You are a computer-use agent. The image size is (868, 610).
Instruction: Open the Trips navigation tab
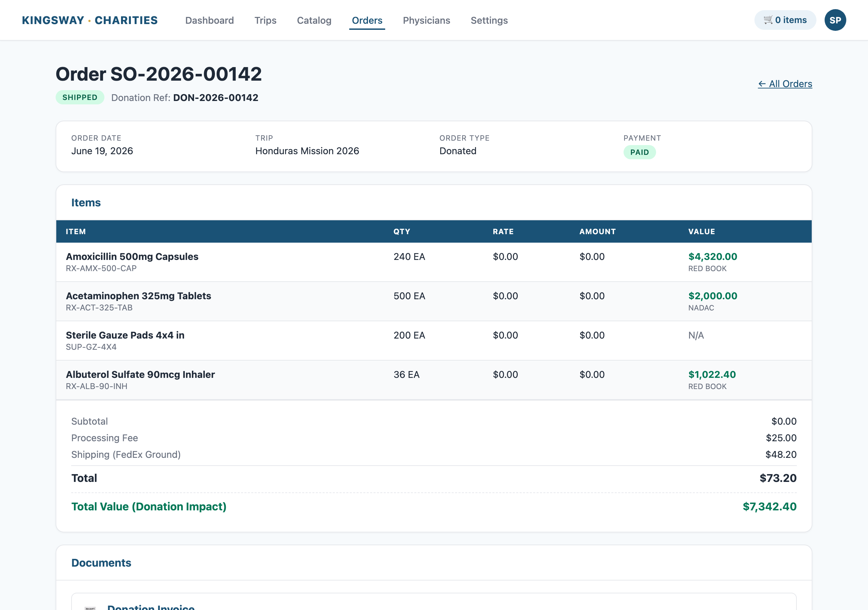(265, 20)
